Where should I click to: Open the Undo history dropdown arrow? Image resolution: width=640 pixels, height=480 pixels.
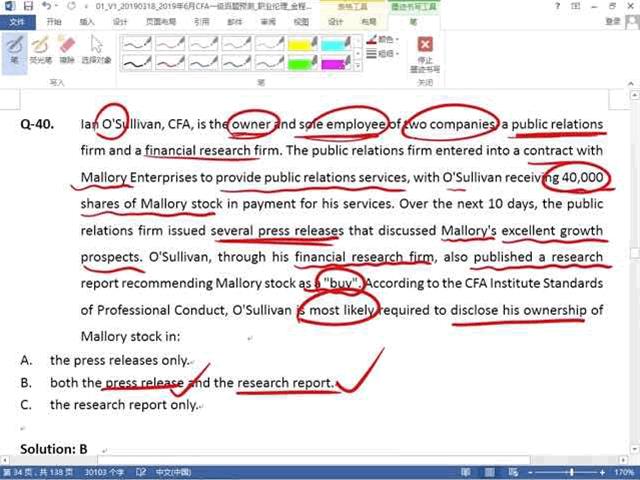[x=57, y=6]
